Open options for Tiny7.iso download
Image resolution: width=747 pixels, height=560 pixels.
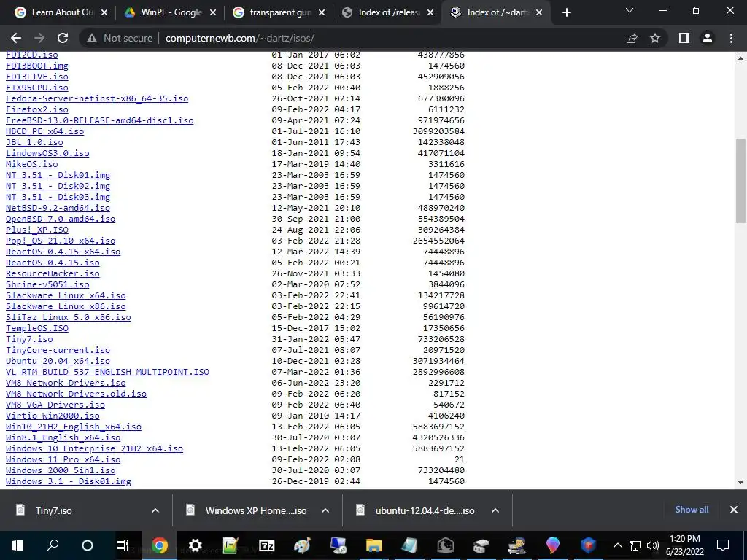coord(155,510)
